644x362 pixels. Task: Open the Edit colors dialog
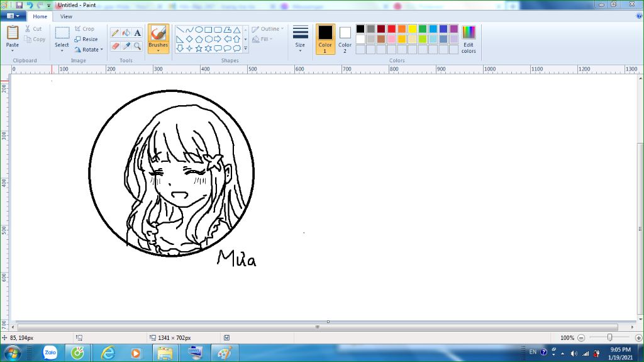pyautogui.click(x=469, y=40)
